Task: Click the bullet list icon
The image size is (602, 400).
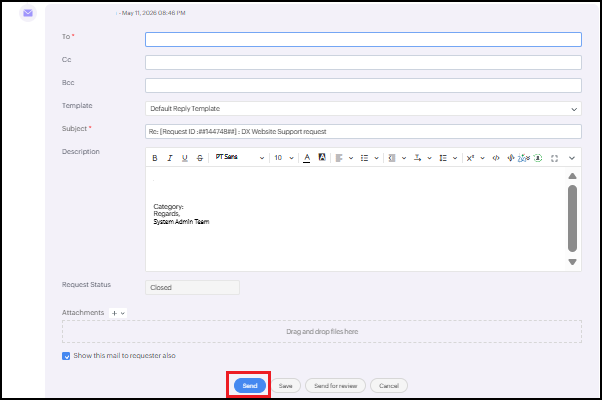Action: [364, 158]
